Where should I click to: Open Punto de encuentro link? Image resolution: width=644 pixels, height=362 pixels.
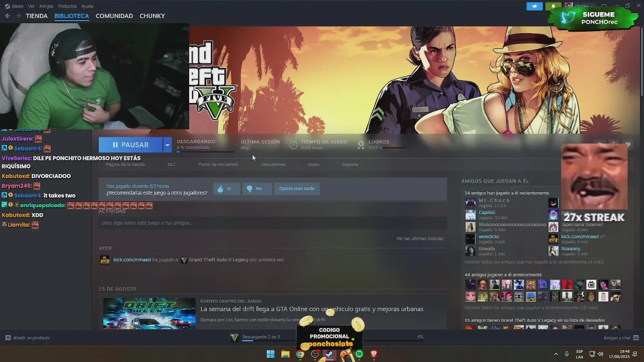click(x=218, y=164)
